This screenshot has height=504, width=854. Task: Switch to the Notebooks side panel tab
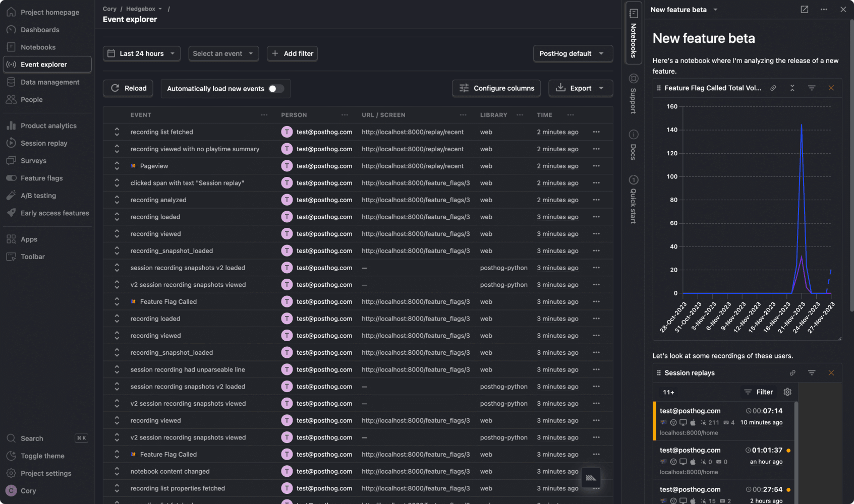(634, 33)
